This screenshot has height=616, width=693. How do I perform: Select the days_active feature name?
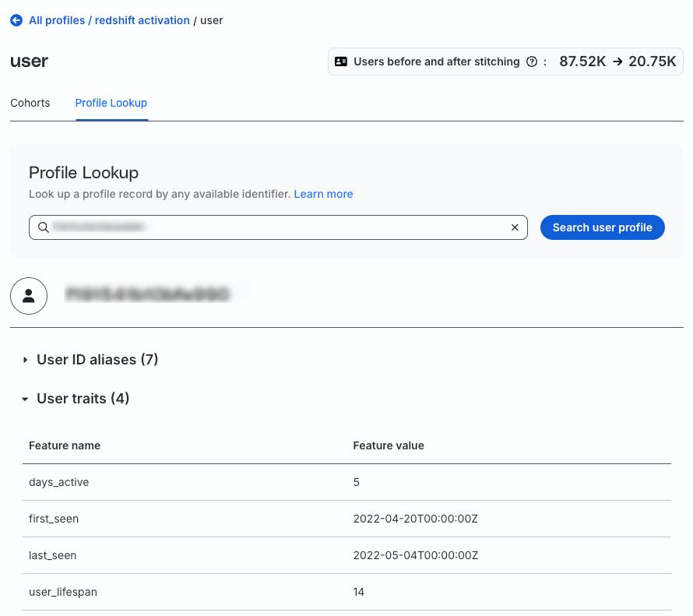tap(58, 482)
